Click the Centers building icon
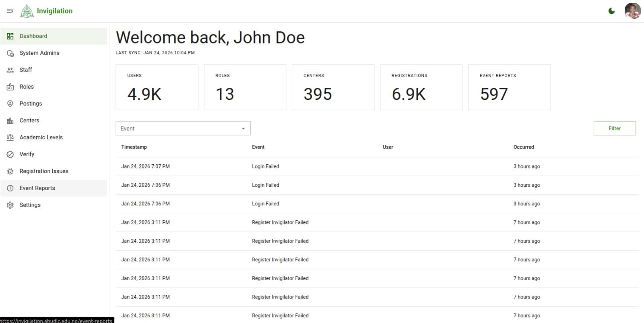The width and height of the screenshot is (644, 323). click(x=10, y=121)
